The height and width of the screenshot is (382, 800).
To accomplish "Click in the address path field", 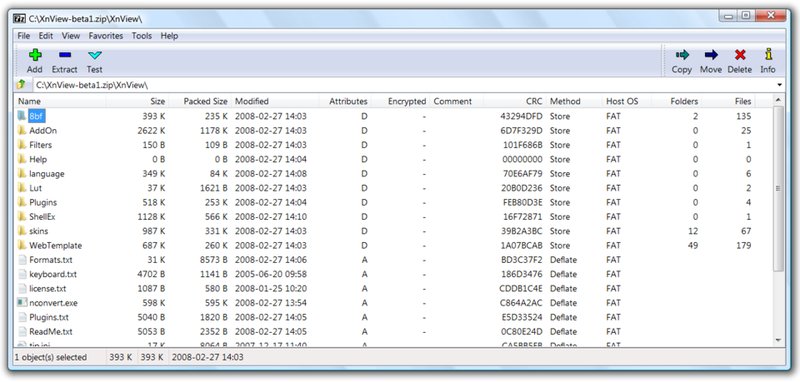I will coord(403,85).
